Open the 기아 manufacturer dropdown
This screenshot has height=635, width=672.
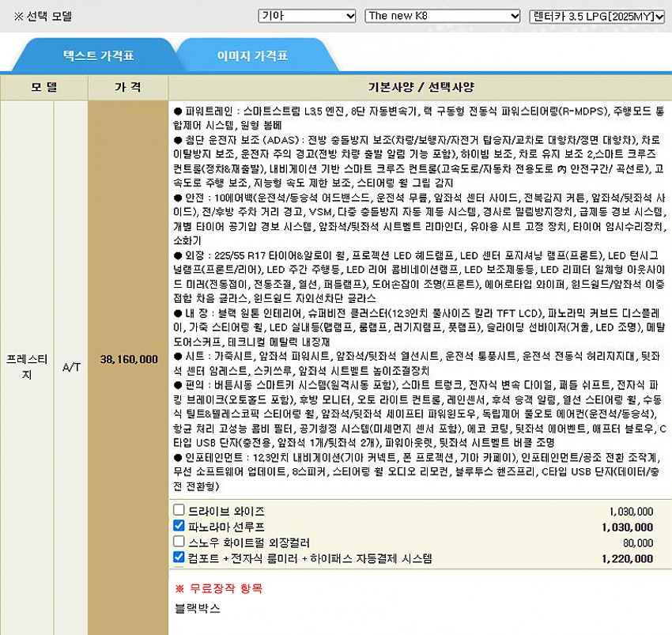[x=307, y=16]
